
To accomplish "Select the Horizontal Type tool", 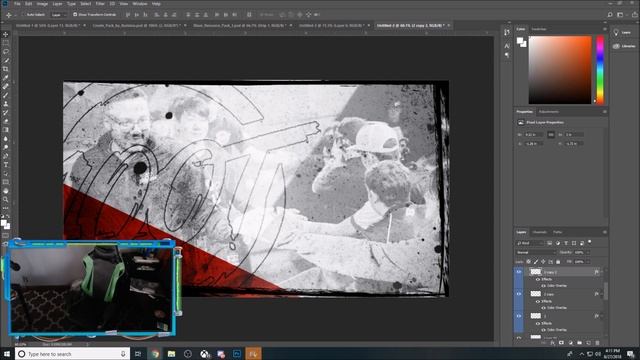I will coord(6,164).
